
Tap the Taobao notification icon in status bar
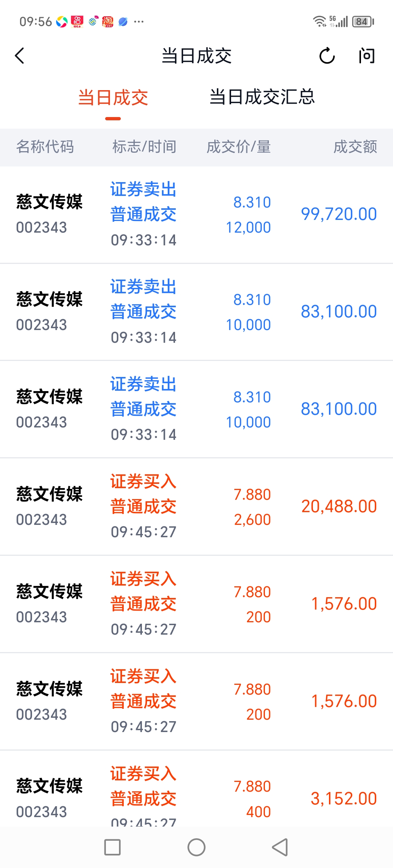pos(108,22)
